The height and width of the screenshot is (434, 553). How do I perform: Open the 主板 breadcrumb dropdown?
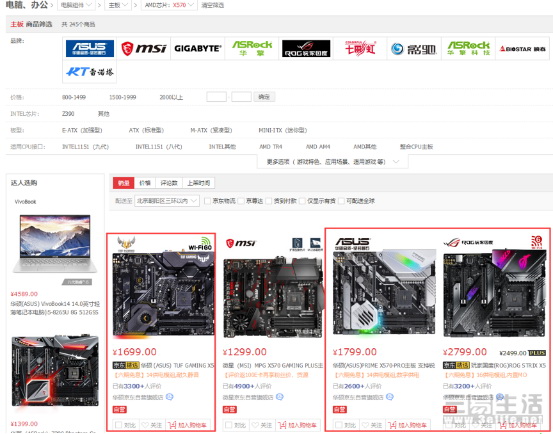pos(118,5)
